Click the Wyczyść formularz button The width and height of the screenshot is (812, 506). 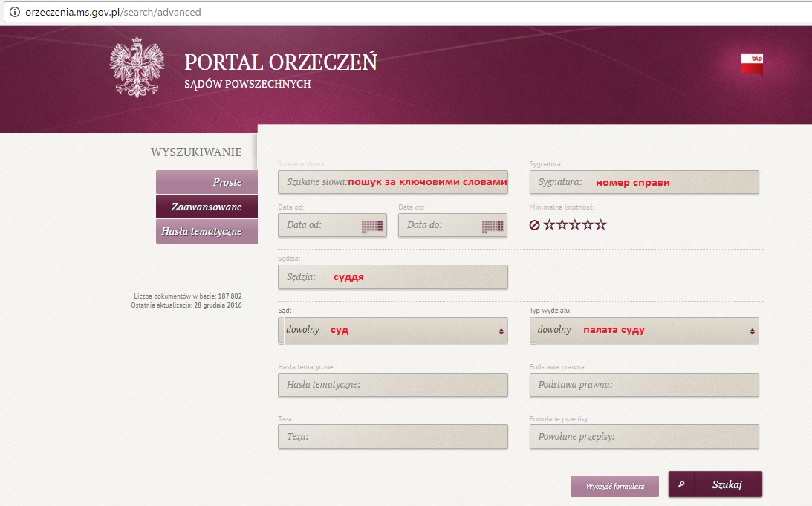tap(614, 487)
